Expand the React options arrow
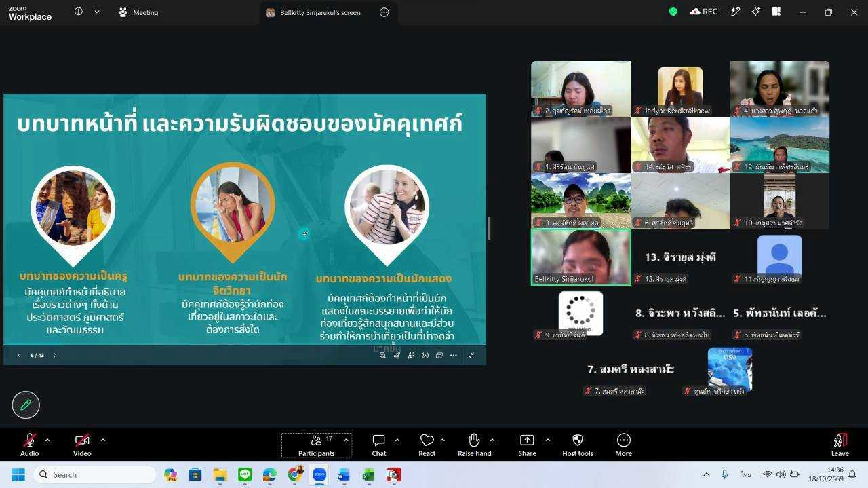 tap(443, 440)
